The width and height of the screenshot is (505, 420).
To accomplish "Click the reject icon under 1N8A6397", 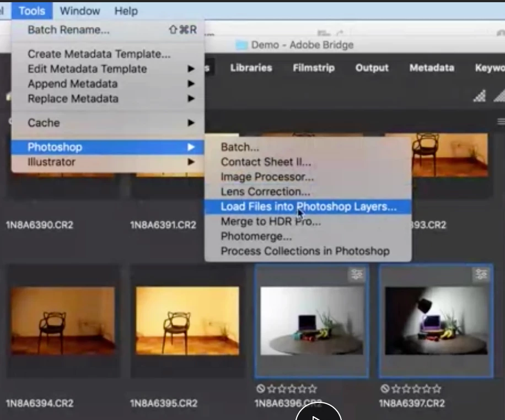I will (x=385, y=389).
